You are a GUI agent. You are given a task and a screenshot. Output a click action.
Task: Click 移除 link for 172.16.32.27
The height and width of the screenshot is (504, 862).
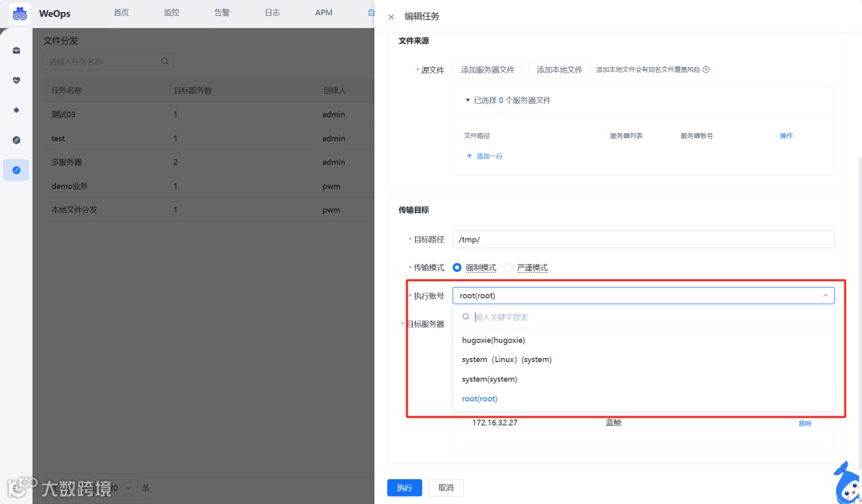tap(805, 423)
